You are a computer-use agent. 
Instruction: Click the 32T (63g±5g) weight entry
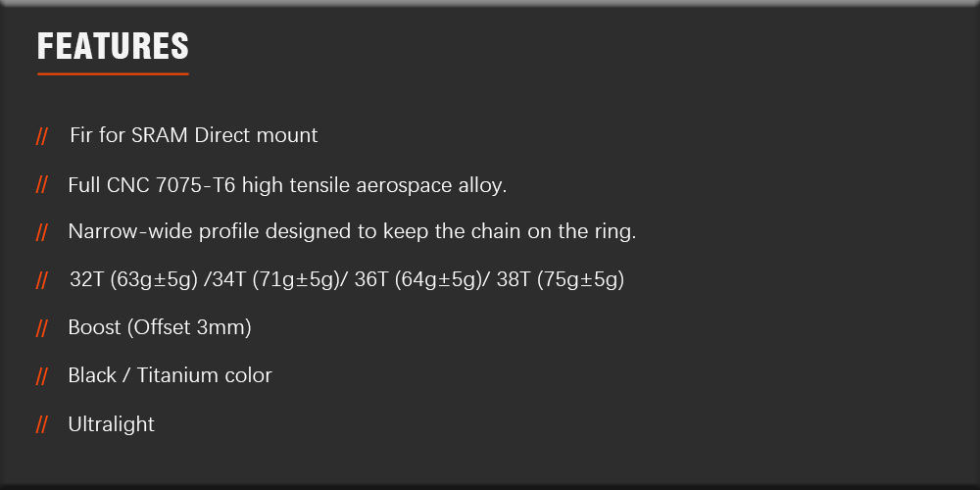(132, 280)
